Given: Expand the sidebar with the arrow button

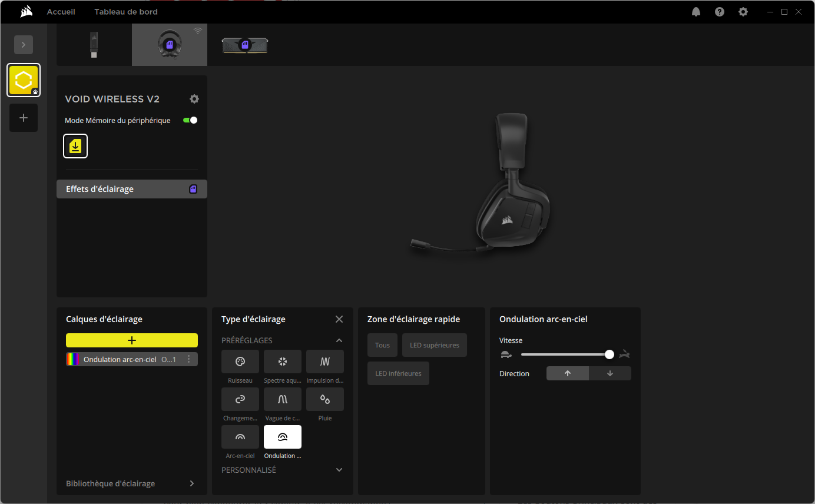Looking at the screenshot, I should pos(24,45).
